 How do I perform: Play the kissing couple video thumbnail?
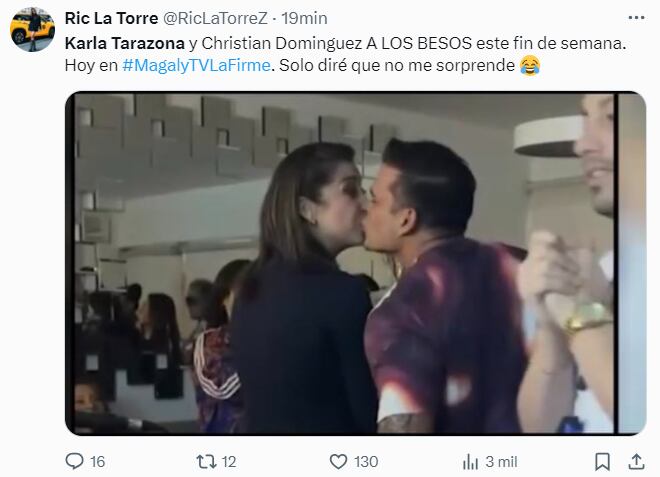[356, 263]
